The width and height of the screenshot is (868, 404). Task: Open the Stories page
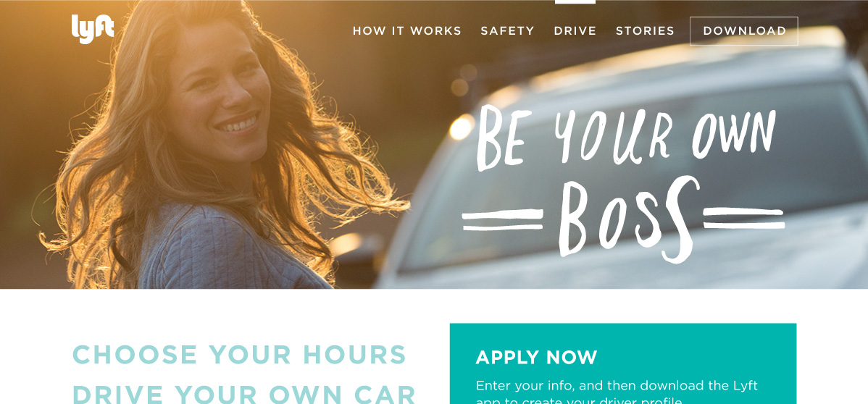(x=645, y=31)
